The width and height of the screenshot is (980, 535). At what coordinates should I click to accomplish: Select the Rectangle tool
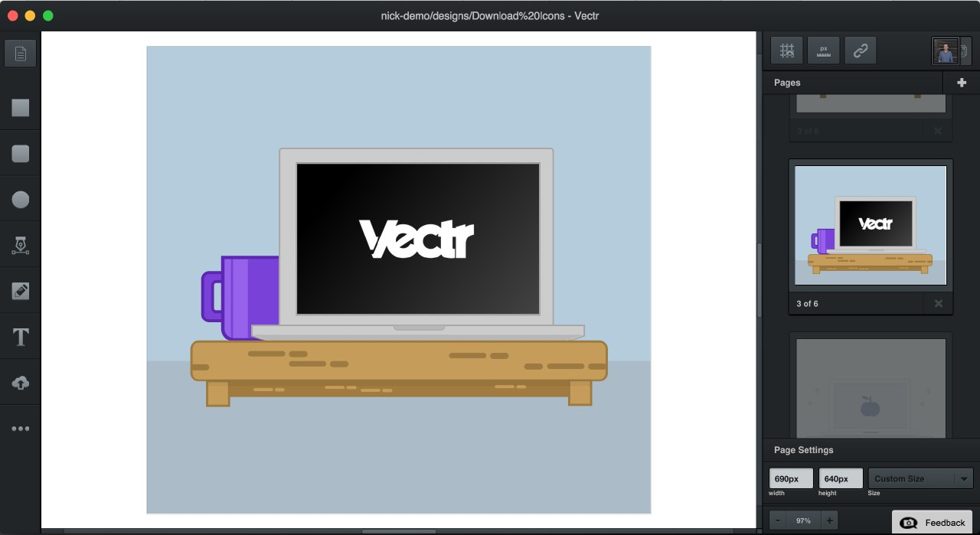click(20, 107)
